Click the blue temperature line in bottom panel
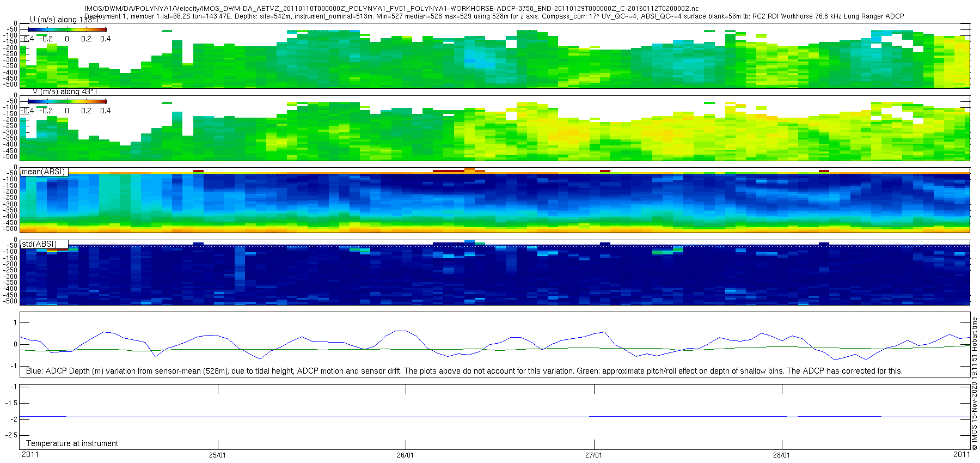The width and height of the screenshot is (980, 463). (x=495, y=417)
